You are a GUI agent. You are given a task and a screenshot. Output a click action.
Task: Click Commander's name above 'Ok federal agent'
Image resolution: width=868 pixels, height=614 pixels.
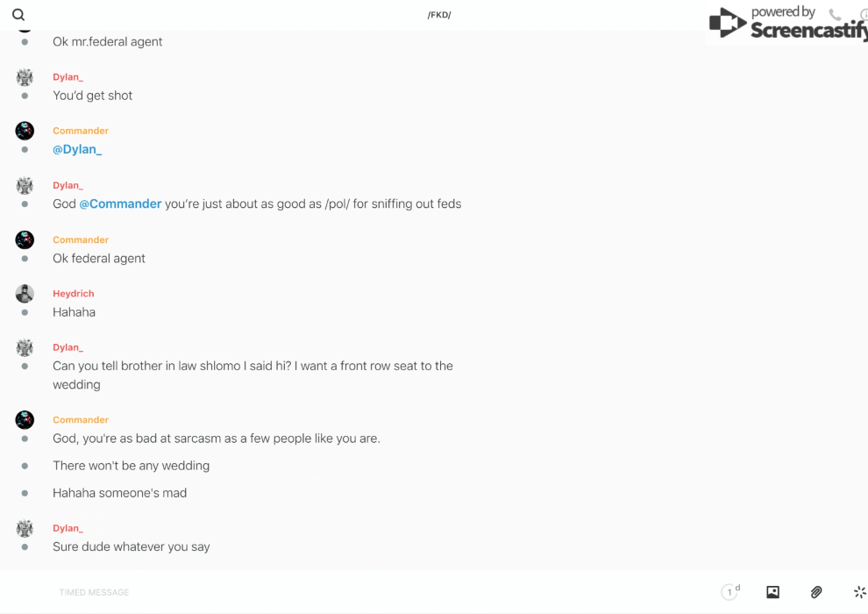pyautogui.click(x=81, y=239)
